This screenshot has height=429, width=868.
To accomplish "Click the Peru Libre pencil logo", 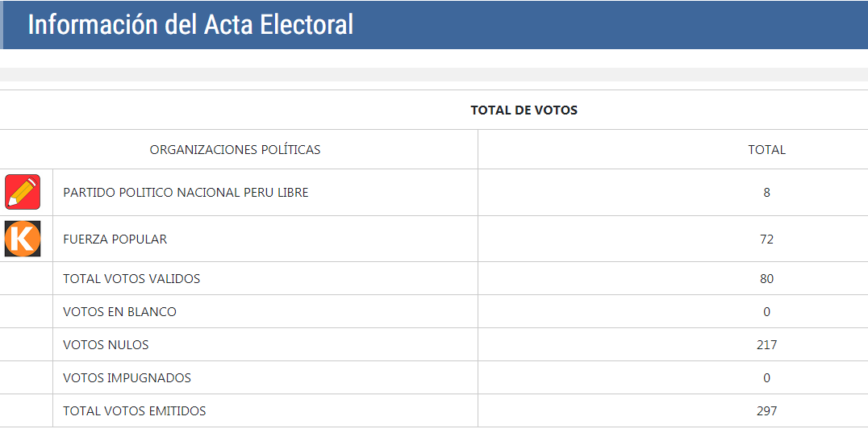I will (x=23, y=192).
